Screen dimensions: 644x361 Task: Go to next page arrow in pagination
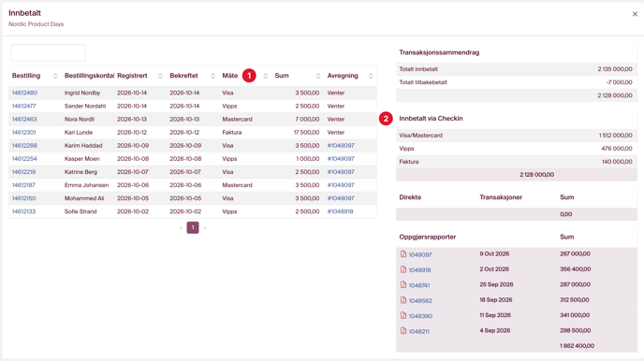(x=205, y=227)
